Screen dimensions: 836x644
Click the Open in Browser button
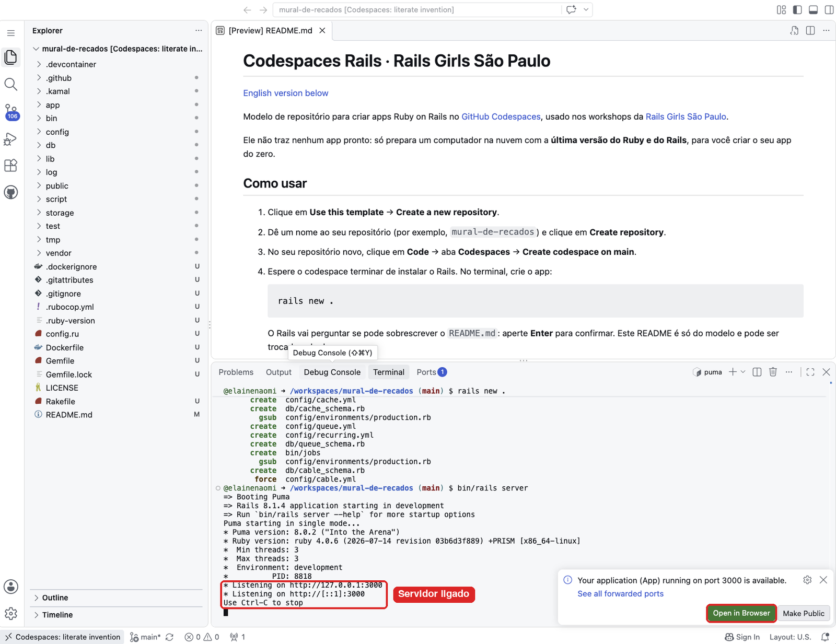[x=741, y=613]
